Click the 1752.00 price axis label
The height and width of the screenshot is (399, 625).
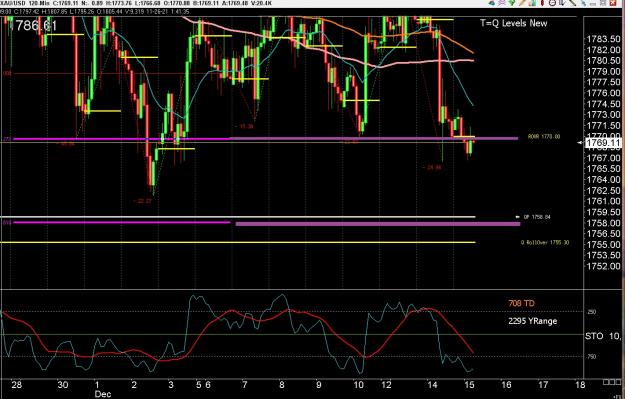point(603,266)
